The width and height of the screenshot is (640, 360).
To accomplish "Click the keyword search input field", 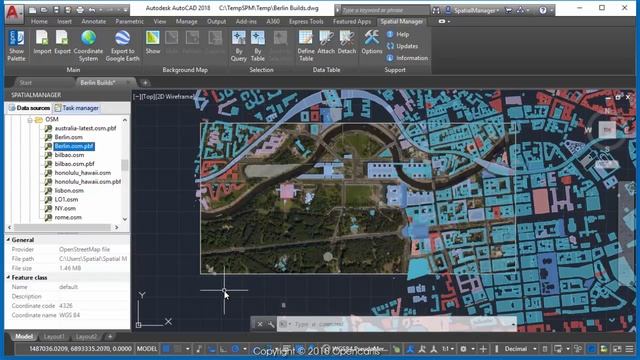I will point(385,10).
